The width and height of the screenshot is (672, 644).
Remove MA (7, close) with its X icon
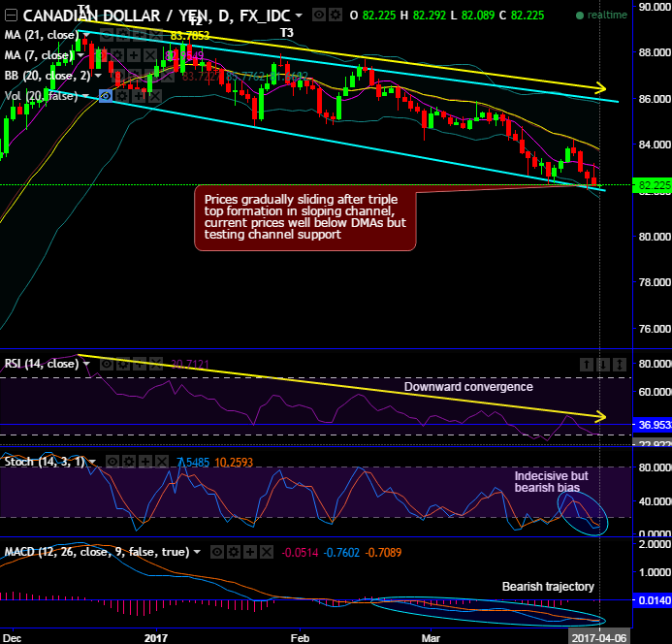150,55
